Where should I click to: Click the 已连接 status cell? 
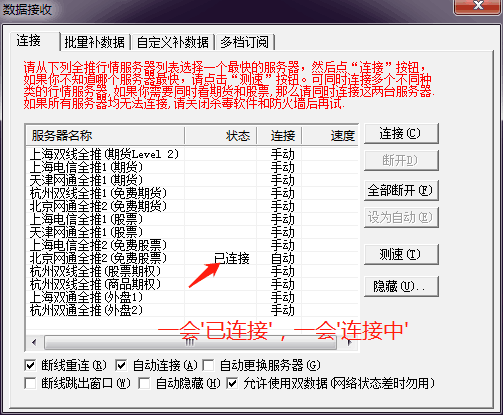(232, 258)
